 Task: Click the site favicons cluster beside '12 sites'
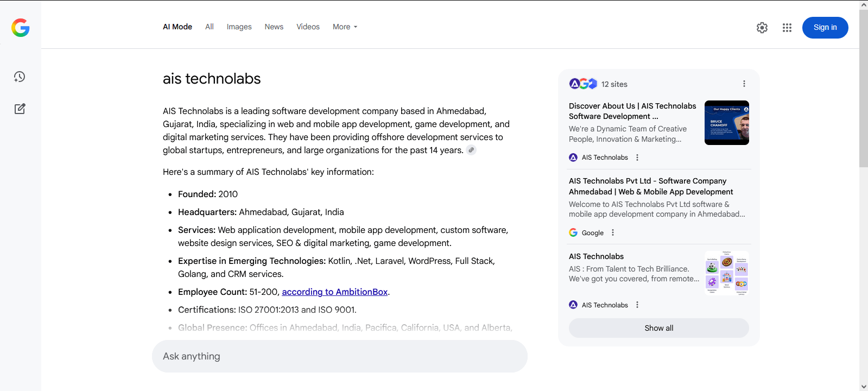click(583, 84)
